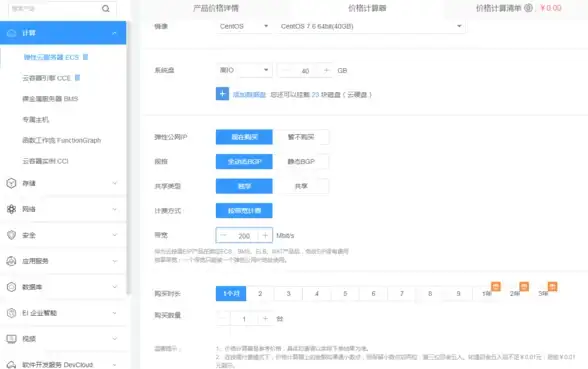Click the system disk size field showing 40
Image resolution: width=588 pixels, height=369 pixels.
click(x=306, y=71)
